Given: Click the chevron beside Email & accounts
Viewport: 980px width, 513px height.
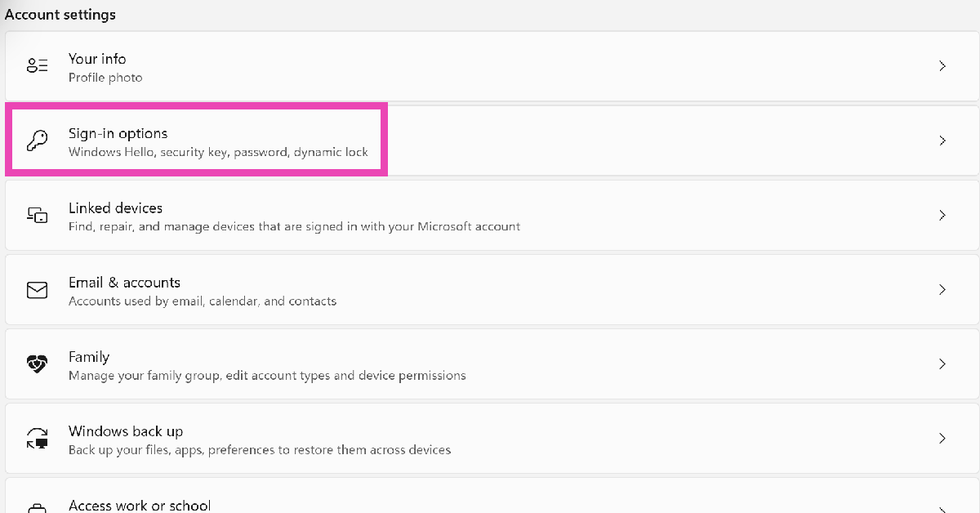Looking at the screenshot, I should tap(942, 290).
